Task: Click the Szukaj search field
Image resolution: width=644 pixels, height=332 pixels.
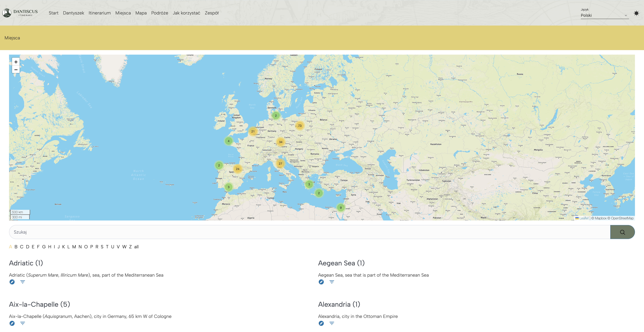Action: pos(310,232)
